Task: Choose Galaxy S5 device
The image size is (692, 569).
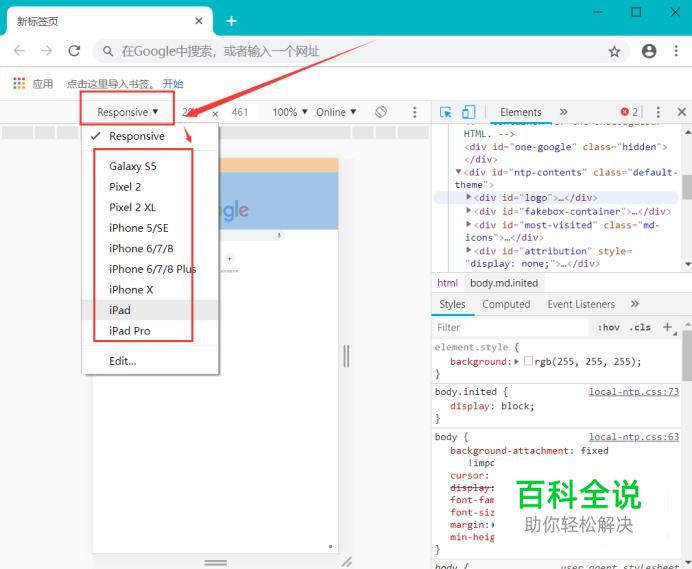Action: 150,166
